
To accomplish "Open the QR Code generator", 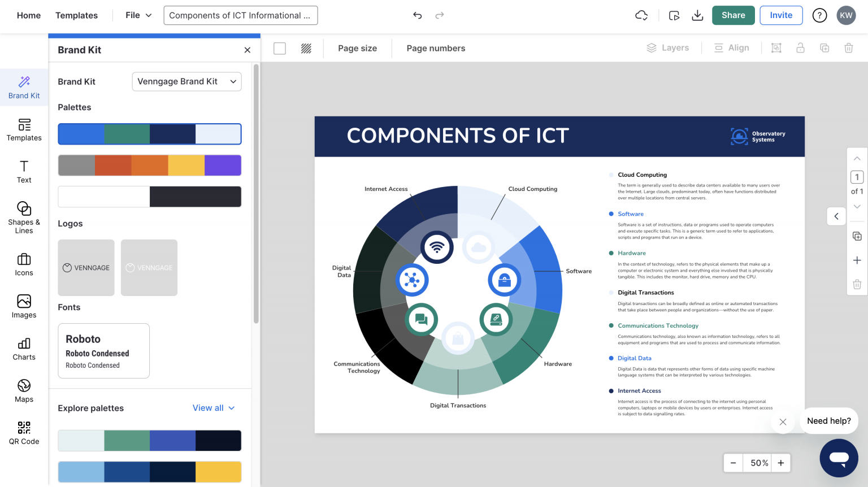I will [24, 433].
